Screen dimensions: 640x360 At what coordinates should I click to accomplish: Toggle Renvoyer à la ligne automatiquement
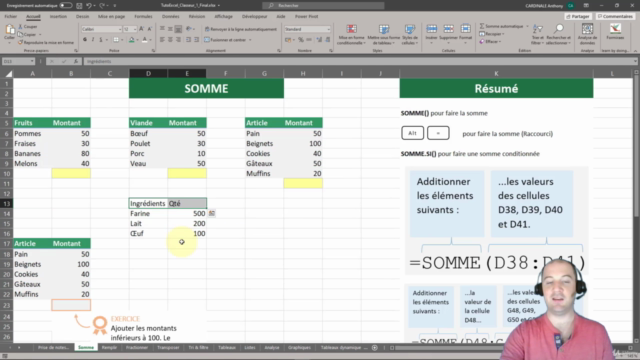(x=240, y=29)
